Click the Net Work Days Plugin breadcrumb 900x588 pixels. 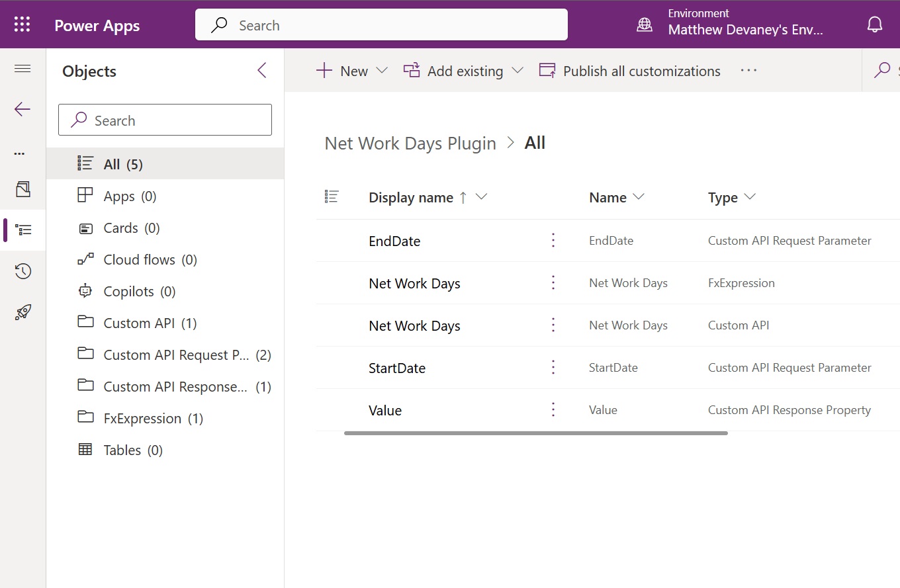coord(410,143)
